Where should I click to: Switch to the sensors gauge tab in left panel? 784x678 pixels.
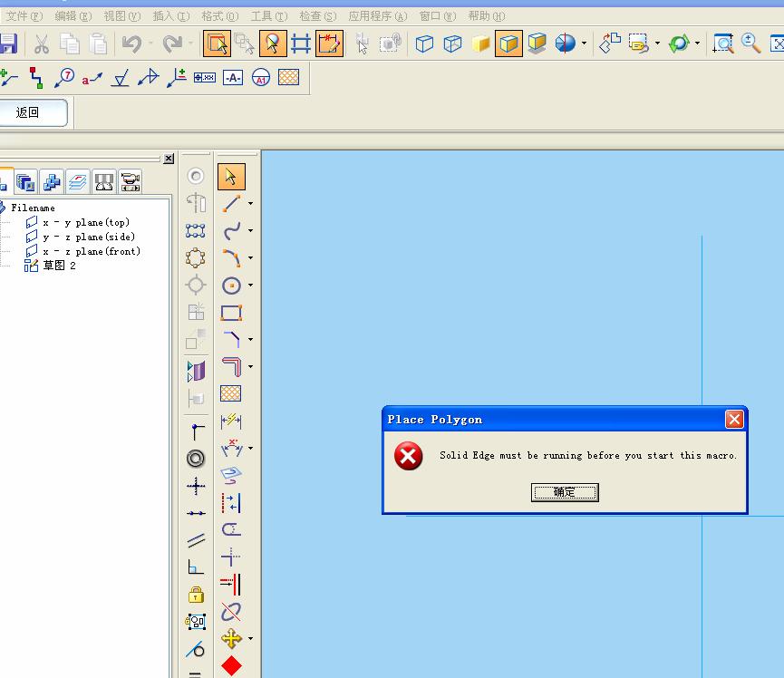pyautogui.click(x=104, y=181)
